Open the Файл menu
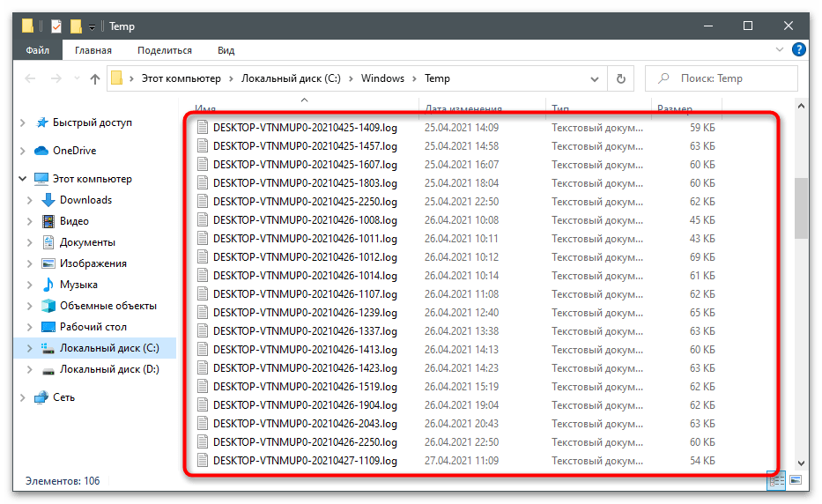The image size is (822, 504). (38, 50)
